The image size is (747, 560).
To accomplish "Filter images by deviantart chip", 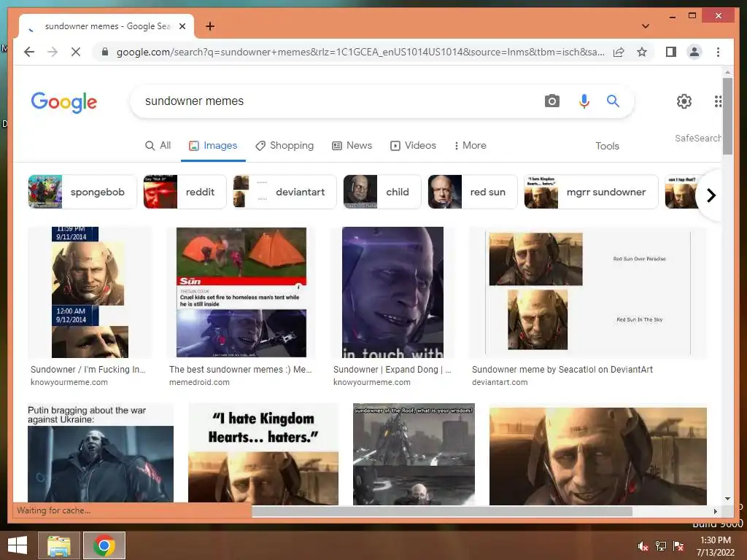I will click(x=285, y=192).
